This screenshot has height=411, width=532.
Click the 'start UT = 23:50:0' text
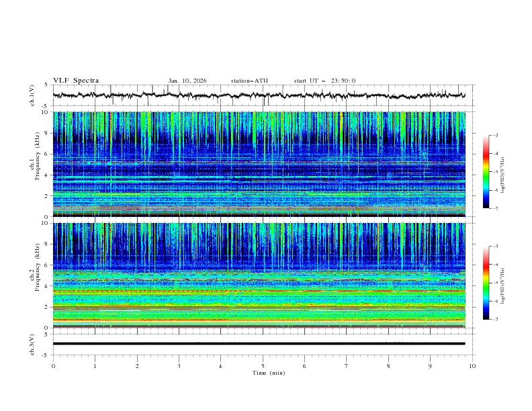click(324, 81)
